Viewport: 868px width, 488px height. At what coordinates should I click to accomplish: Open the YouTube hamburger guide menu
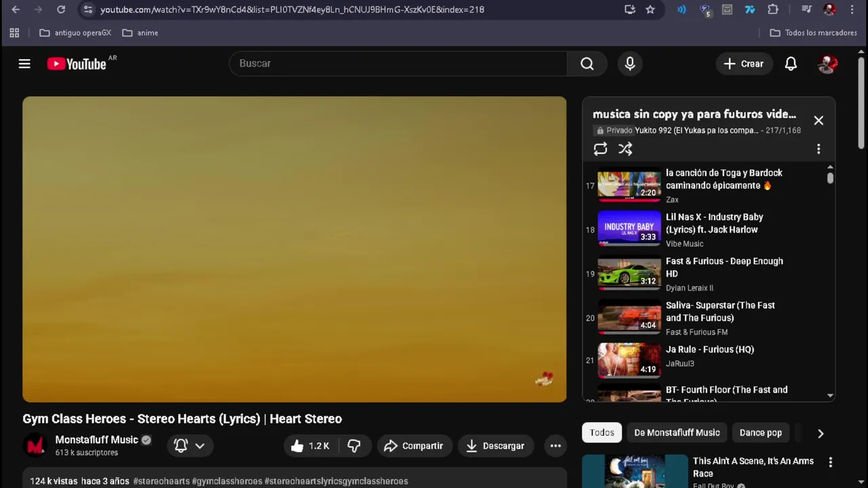tap(24, 64)
